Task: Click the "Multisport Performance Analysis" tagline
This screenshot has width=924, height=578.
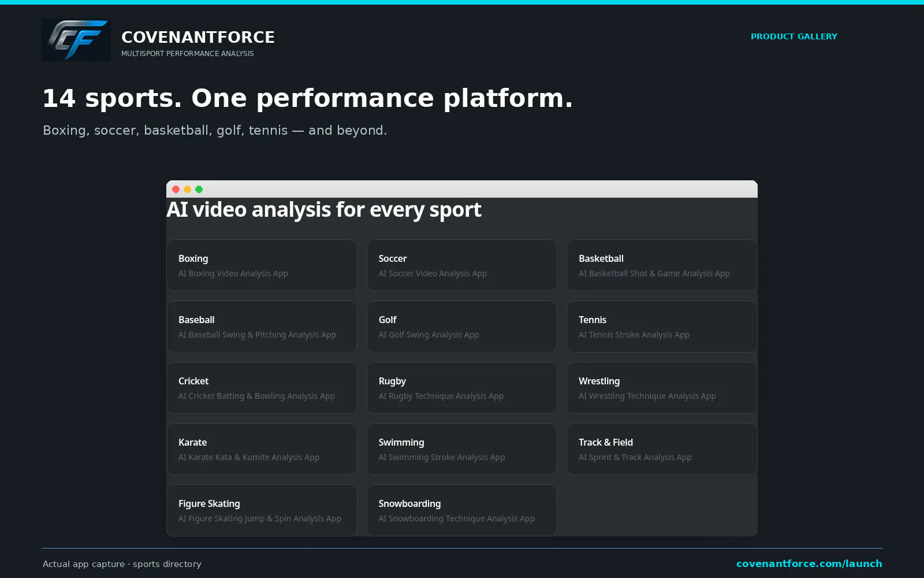Action: pyautogui.click(x=188, y=54)
